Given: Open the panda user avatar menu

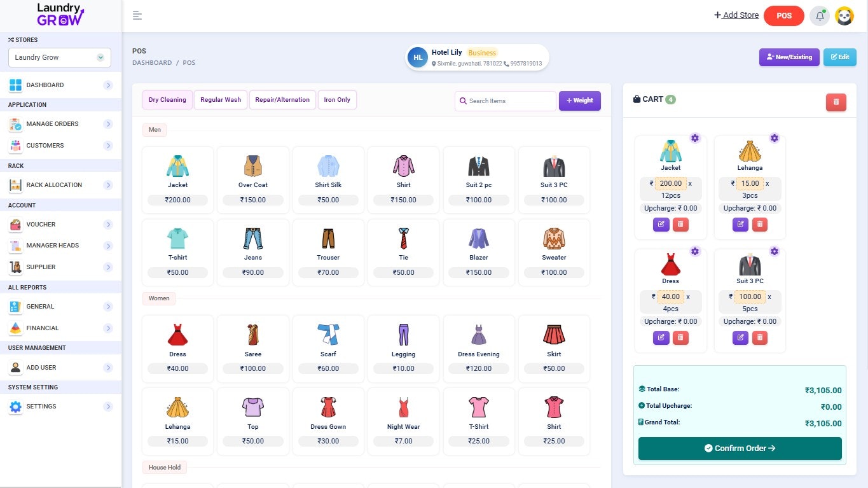Looking at the screenshot, I should [x=844, y=16].
